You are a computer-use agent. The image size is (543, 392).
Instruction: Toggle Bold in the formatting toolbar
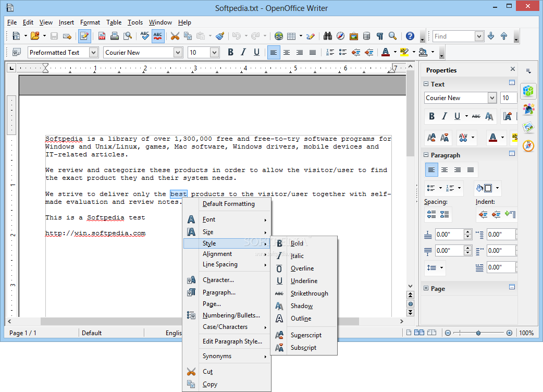pos(231,52)
